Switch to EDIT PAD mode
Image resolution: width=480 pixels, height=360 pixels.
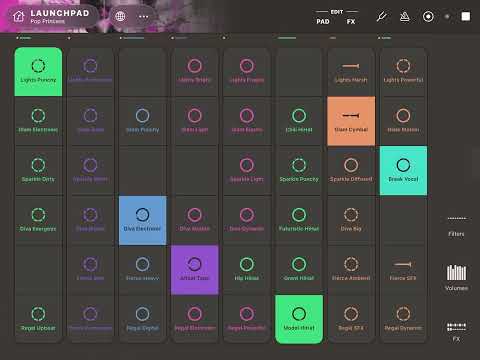323,21
